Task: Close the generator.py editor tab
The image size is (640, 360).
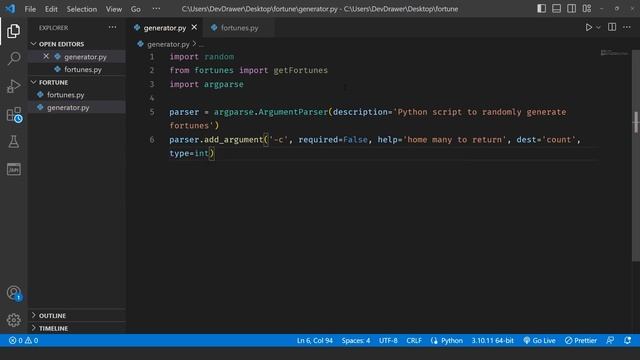Action: pos(194,27)
